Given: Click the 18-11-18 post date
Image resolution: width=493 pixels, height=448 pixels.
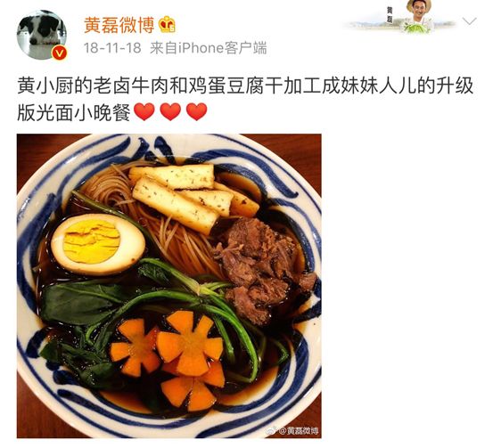Looking at the screenshot, I should [112, 48].
